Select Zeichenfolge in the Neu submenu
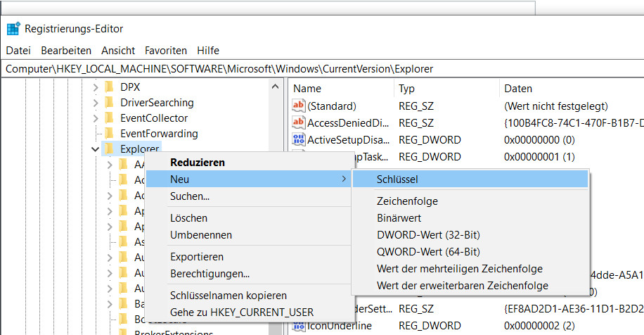Image resolution: width=644 pixels, height=335 pixels. (x=470, y=201)
